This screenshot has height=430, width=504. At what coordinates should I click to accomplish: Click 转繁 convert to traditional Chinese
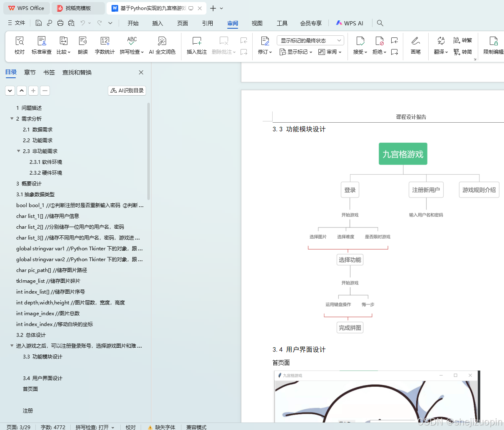pyautogui.click(x=463, y=40)
